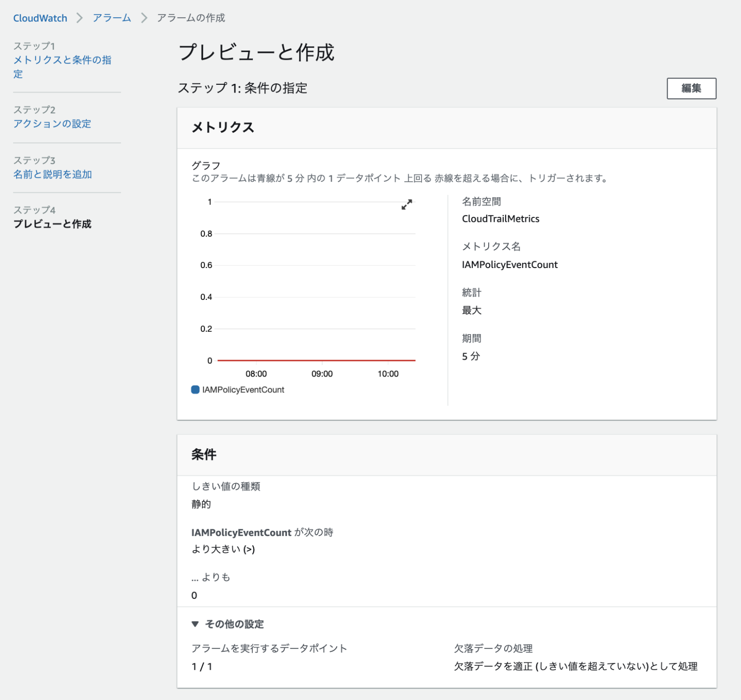Image resolution: width=741 pixels, height=700 pixels.
Task: Click the 1/1 datapoints value
Action: [203, 666]
